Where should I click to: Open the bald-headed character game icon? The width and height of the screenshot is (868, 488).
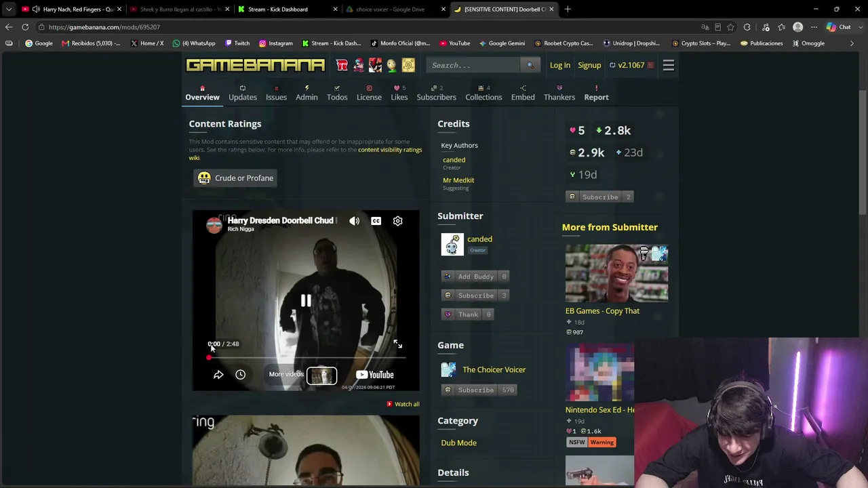pos(391,65)
